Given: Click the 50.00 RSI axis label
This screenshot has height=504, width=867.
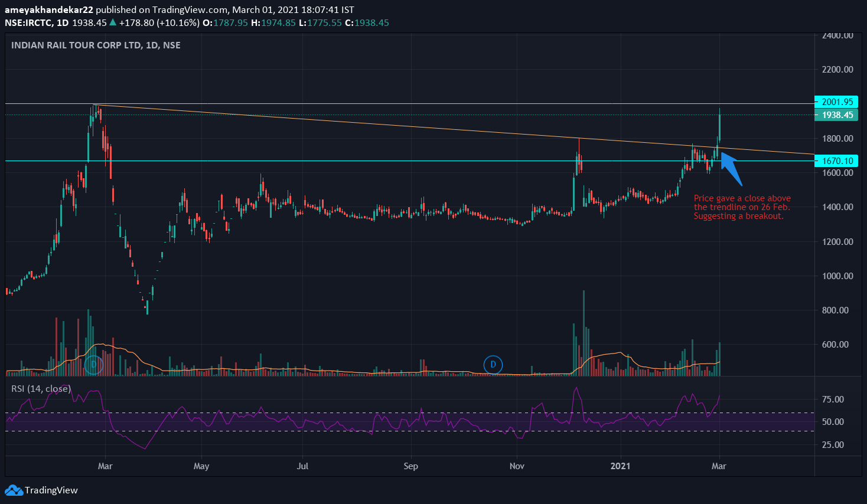Looking at the screenshot, I should tap(833, 422).
